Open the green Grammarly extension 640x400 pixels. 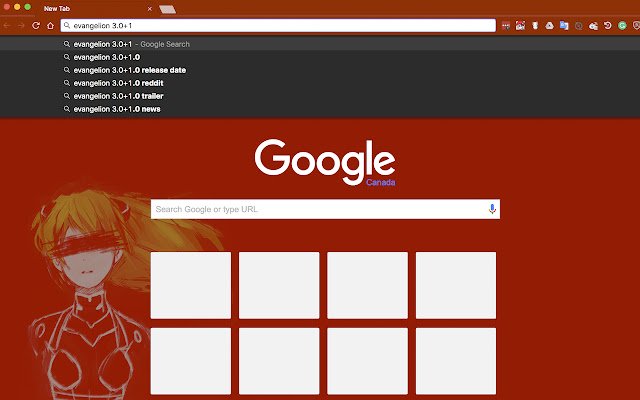click(622, 26)
